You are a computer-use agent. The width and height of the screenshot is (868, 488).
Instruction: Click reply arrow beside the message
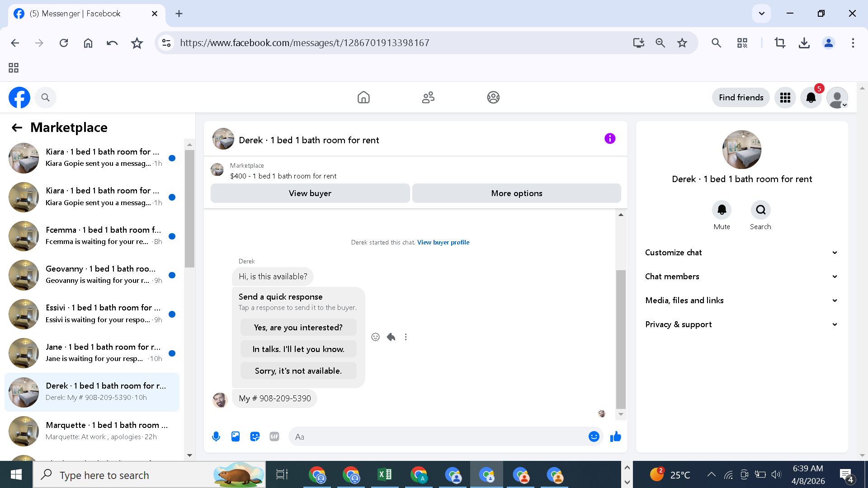(391, 337)
